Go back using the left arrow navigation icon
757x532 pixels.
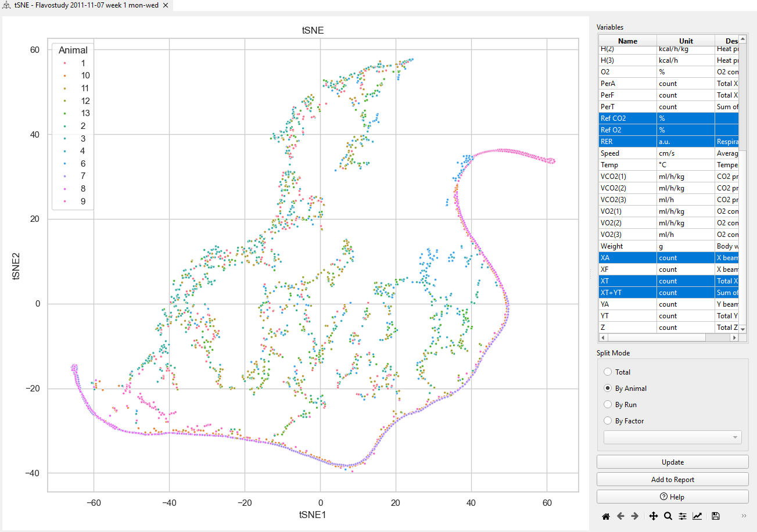(620, 516)
